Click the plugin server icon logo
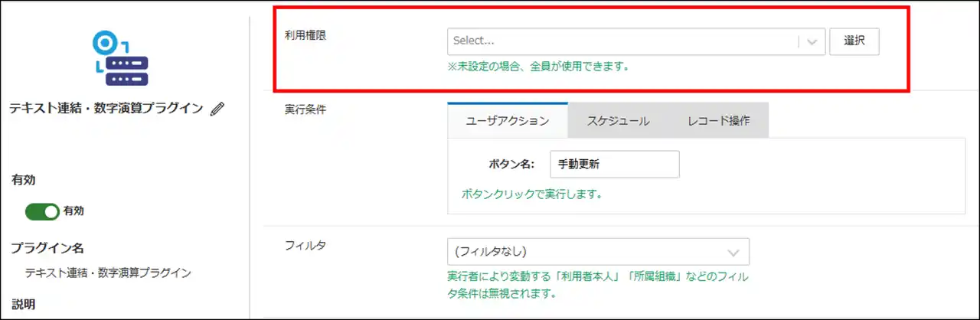 [122, 59]
